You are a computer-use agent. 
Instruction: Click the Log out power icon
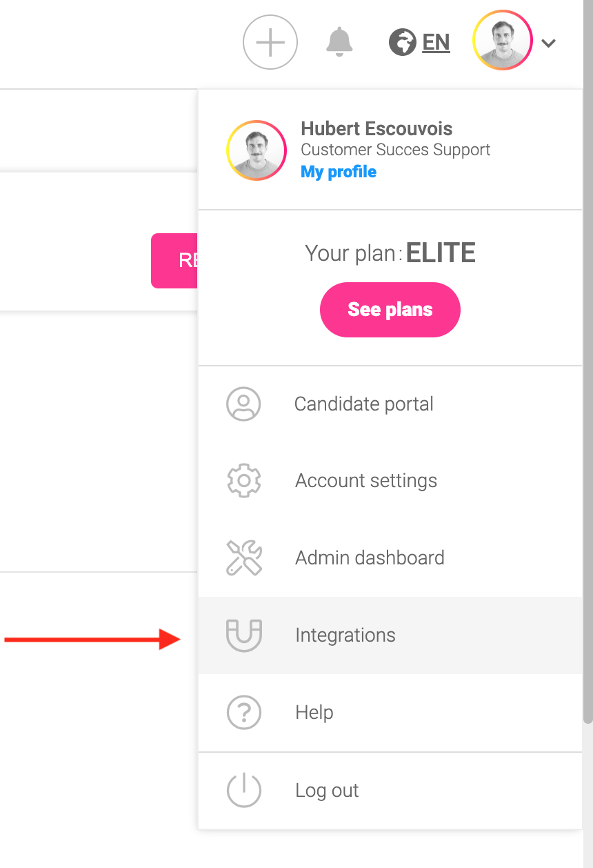243,790
